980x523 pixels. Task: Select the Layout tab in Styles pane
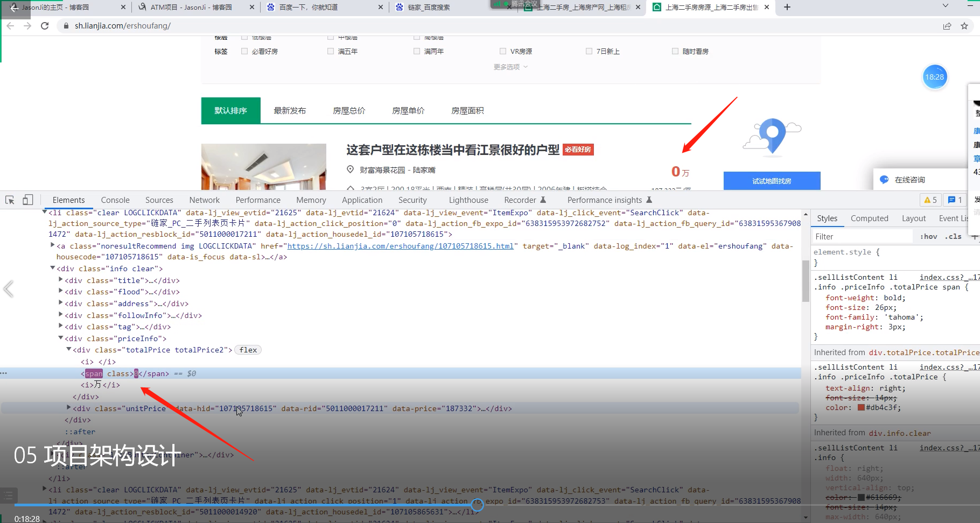tap(914, 218)
